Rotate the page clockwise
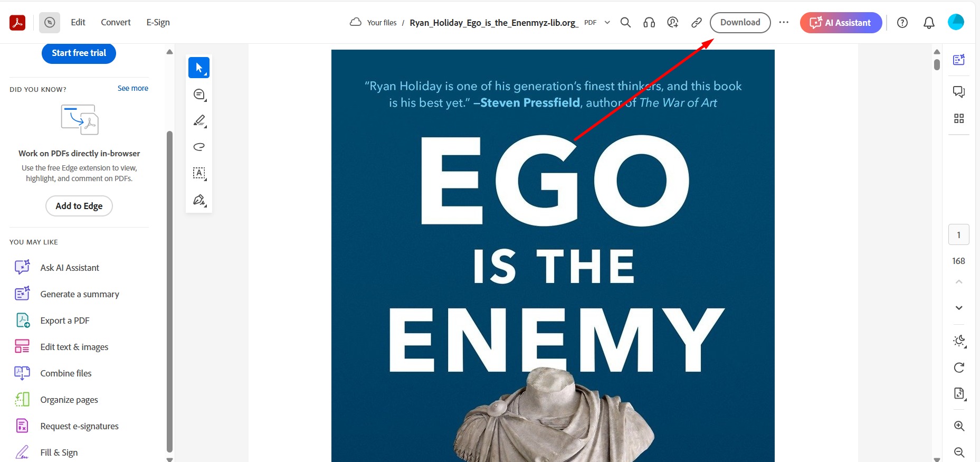Viewport: 980px width, 462px height. (959, 367)
